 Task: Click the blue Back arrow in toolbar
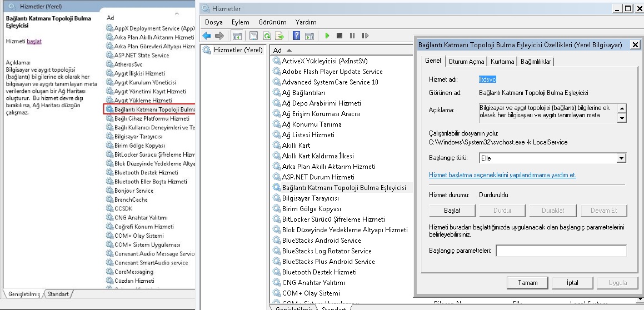click(x=207, y=36)
